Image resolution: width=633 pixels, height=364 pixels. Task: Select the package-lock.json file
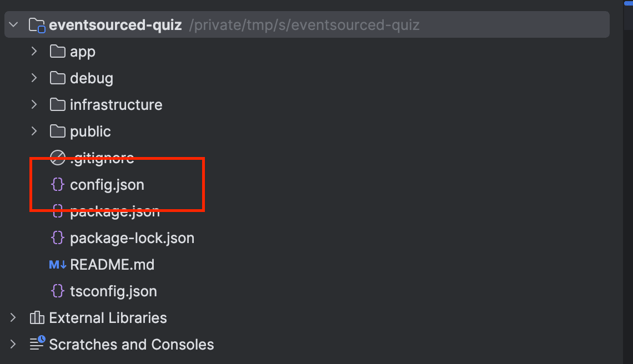click(x=132, y=237)
